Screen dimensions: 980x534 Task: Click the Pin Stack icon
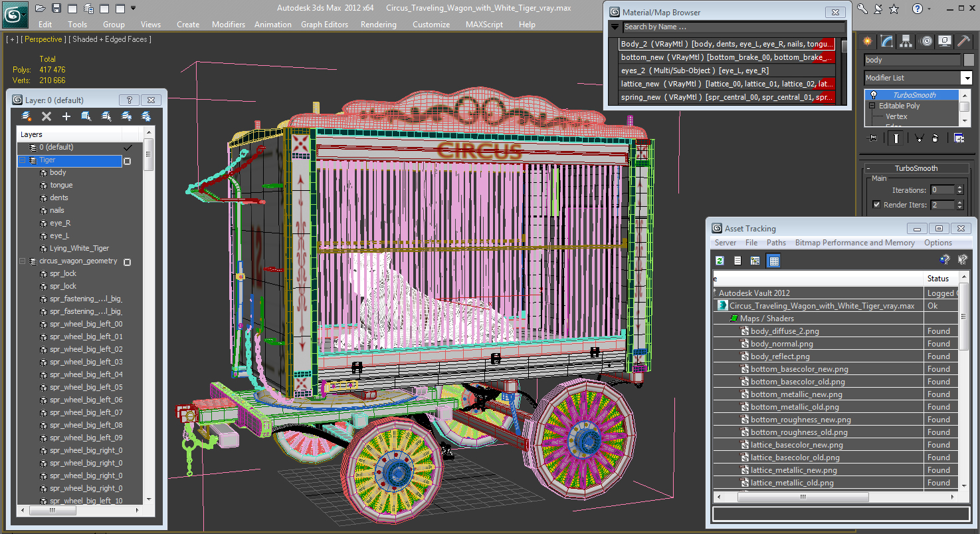point(873,138)
